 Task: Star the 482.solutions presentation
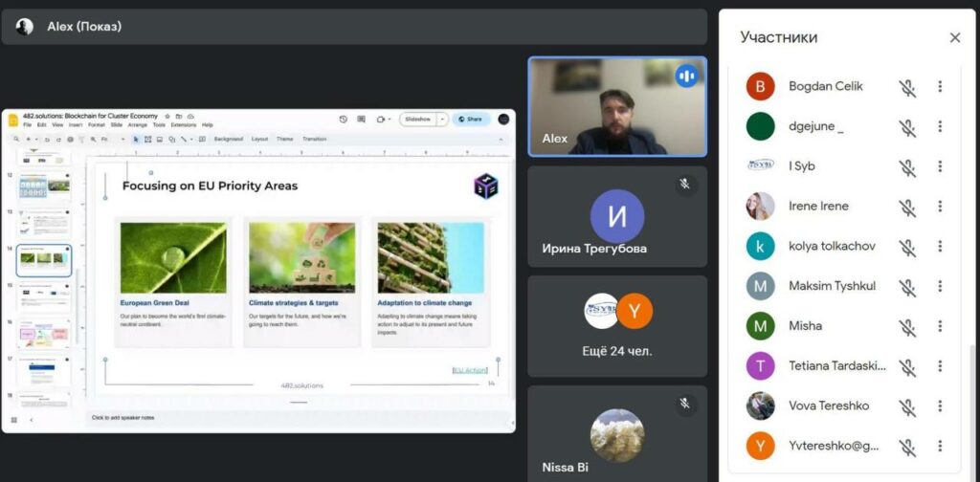[167, 117]
